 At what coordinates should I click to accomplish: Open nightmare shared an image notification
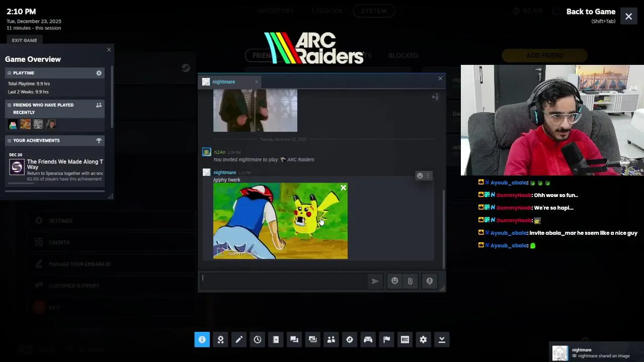(x=595, y=353)
